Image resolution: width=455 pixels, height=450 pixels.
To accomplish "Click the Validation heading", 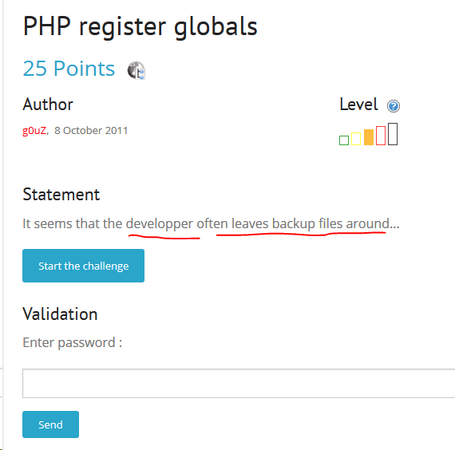I will (60, 314).
